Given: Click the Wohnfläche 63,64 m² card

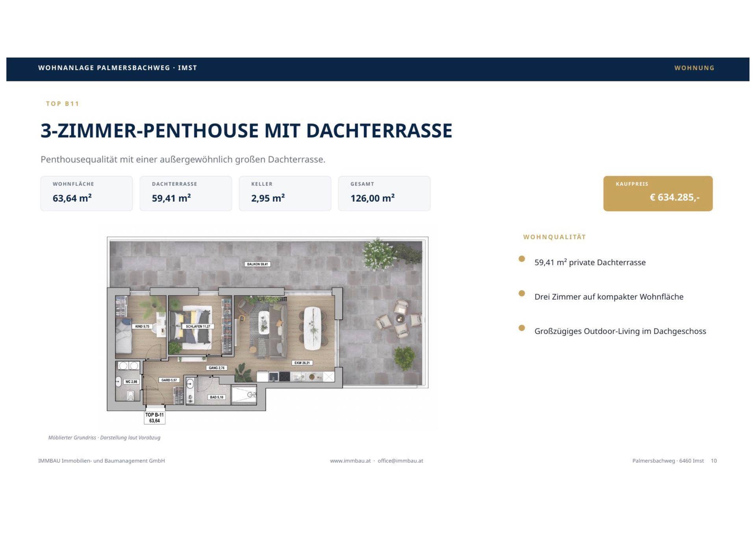Looking at the screenshot, I should (x=87, y=193).
